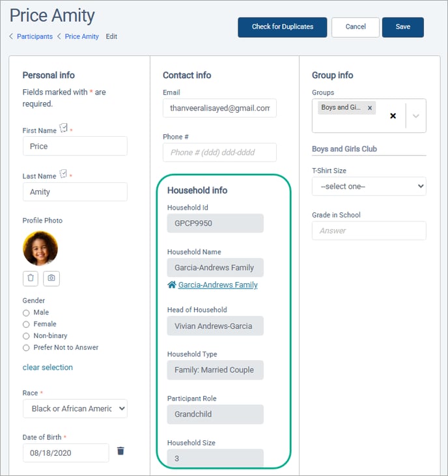
Task: Click into the First Name field
Action: point(75,146)
